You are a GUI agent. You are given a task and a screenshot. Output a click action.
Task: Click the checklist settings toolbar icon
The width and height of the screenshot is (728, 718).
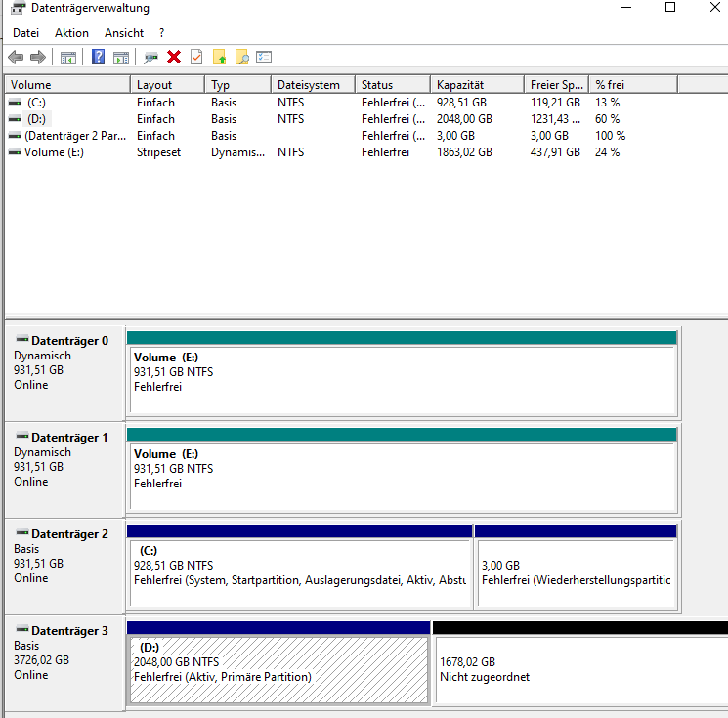[264, 57]
